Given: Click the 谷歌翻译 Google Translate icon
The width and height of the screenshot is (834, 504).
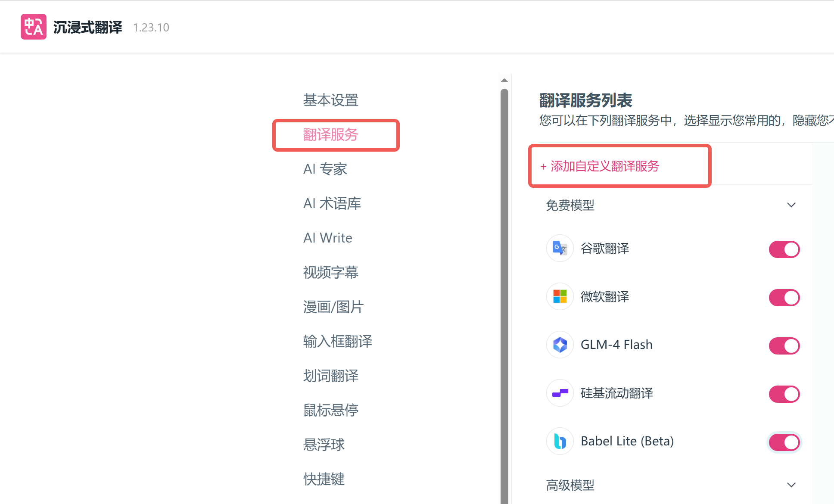Looking at the screenshot, I should (559, 249).
